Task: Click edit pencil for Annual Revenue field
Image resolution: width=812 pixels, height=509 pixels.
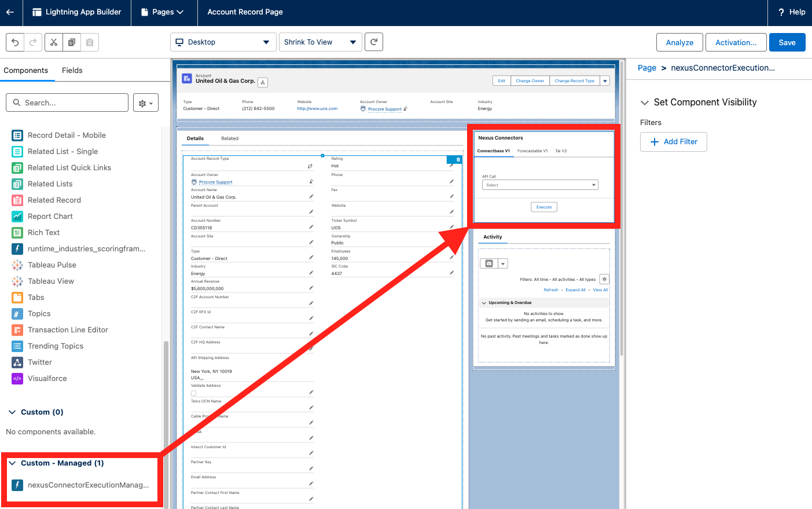Action: (311, 288)
